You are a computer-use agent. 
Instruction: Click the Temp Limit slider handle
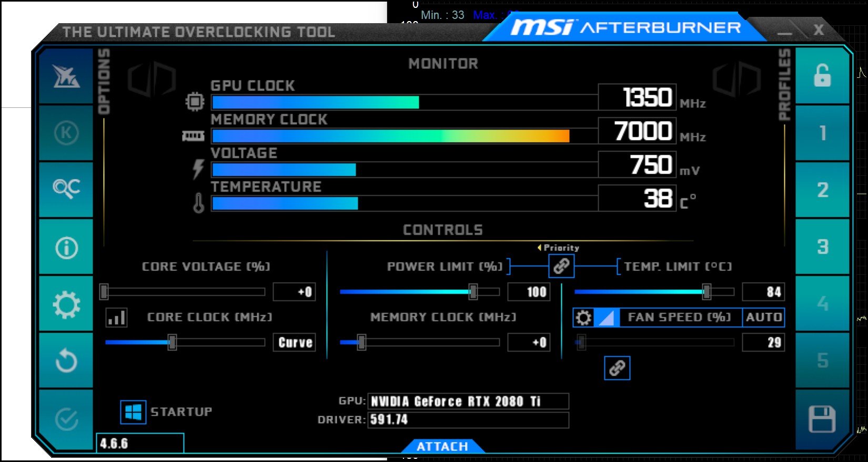coord(706,292)
